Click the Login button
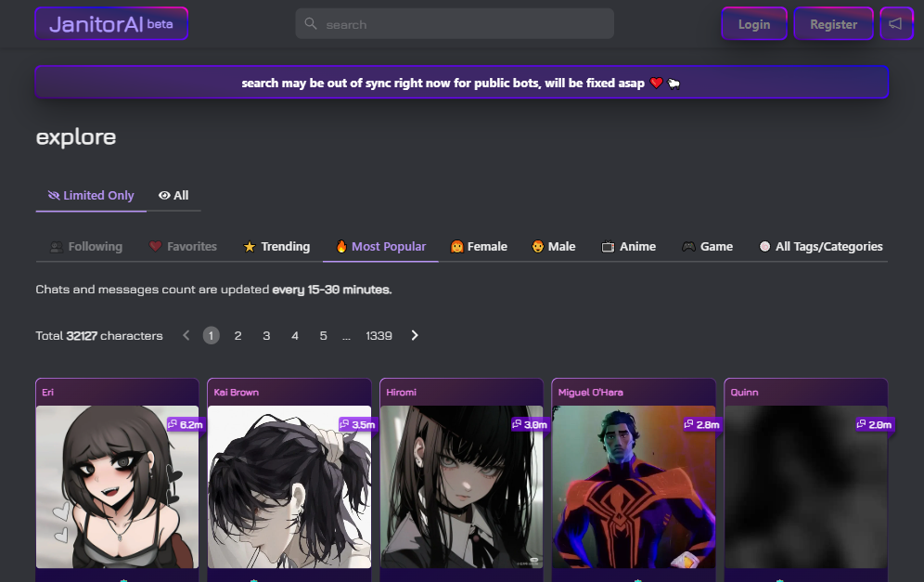This screenshot has width=924, height=582. click(x=754, y=23)
